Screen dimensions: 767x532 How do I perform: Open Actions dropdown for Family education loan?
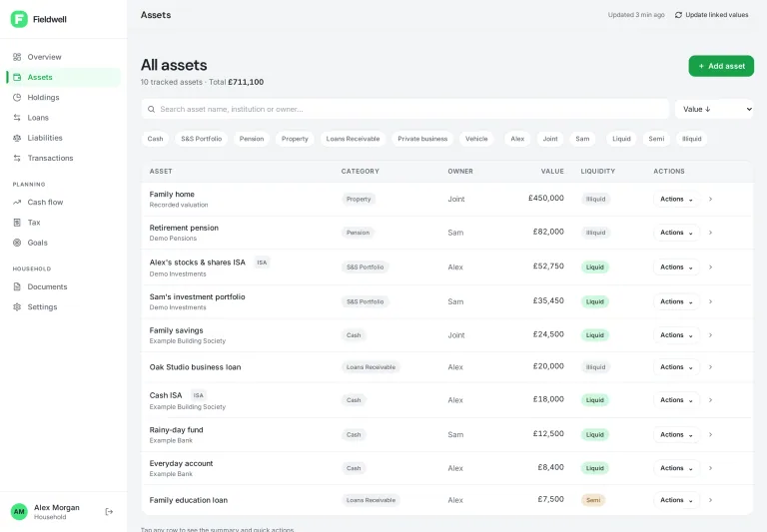676,500
